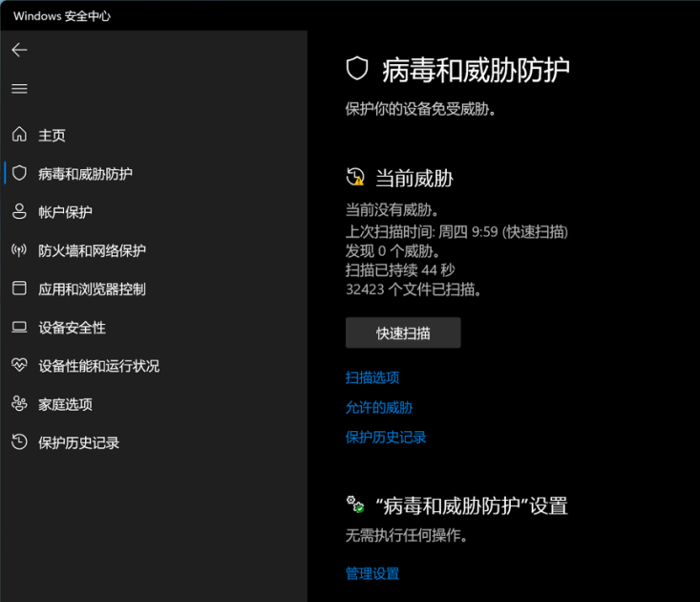
Task: Click Windows 安全中心 window title
Action: 62,16
